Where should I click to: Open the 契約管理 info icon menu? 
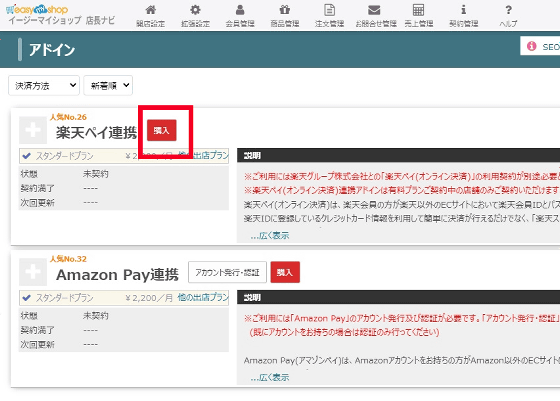coord(464,16)
